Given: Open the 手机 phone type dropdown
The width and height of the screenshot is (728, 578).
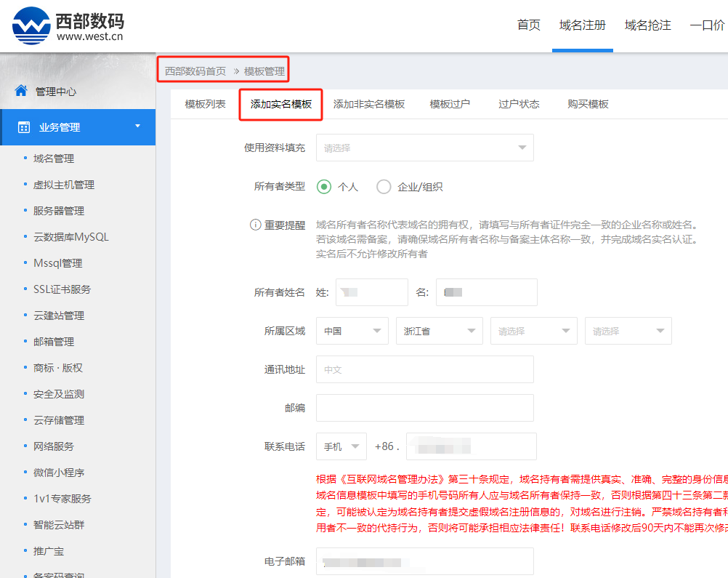Looking at the screenshot, I should (341, 446).
